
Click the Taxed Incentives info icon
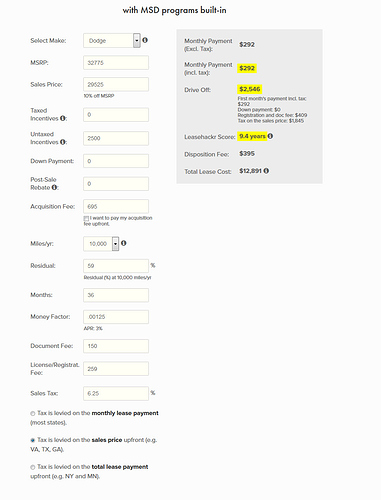63,118
